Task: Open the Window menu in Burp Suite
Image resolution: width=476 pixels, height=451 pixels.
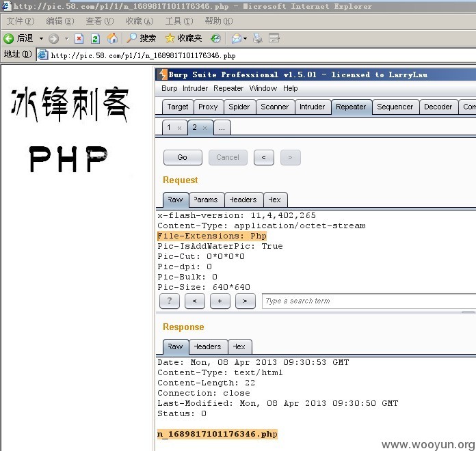Action: click(x=263, y=88)
